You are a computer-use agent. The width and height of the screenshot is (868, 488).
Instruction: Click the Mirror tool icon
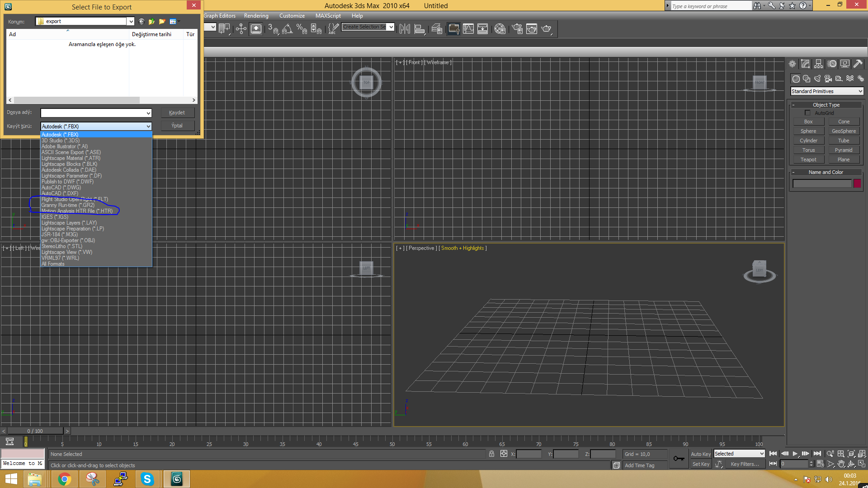405,29
